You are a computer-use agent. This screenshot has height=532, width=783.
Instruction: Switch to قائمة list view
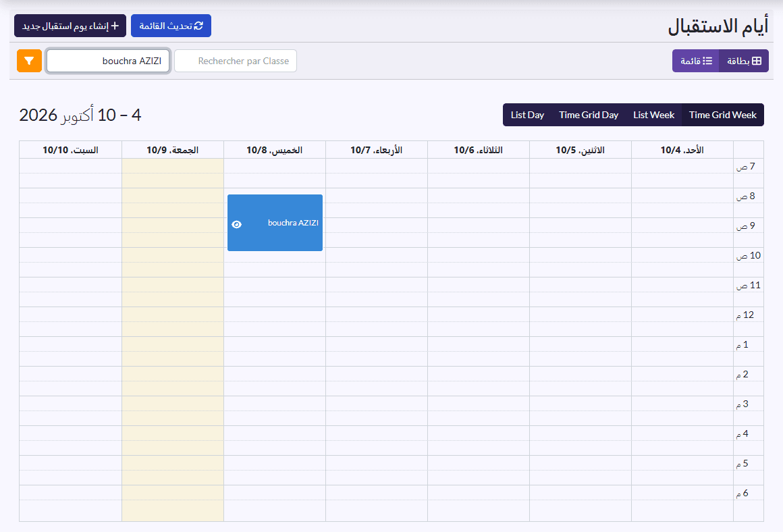pyautogui.click(x=696, y=61)
